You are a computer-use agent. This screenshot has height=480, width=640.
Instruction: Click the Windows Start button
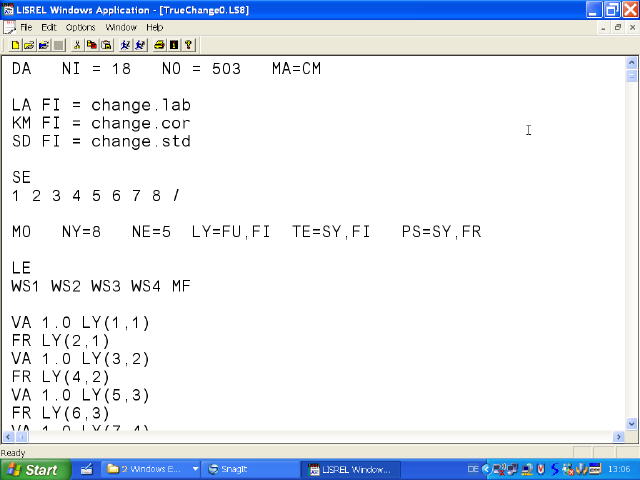click(x=35, y=469)
